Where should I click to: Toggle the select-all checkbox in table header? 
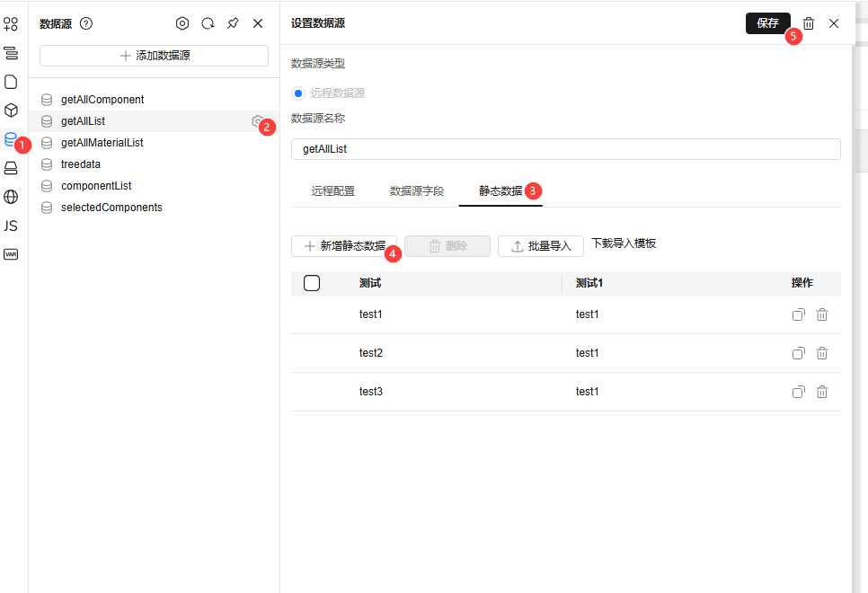312,283
